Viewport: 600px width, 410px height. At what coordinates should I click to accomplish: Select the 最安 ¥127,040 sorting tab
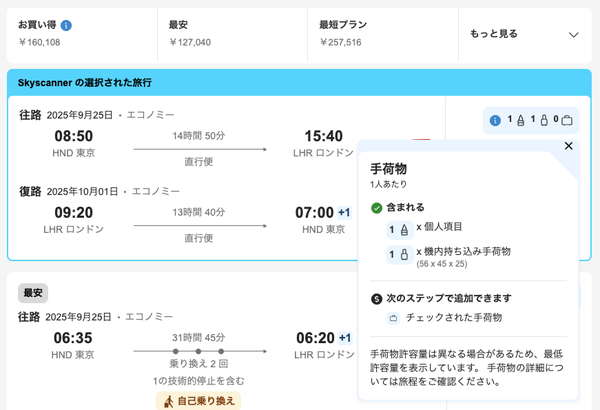click(232, 34)
